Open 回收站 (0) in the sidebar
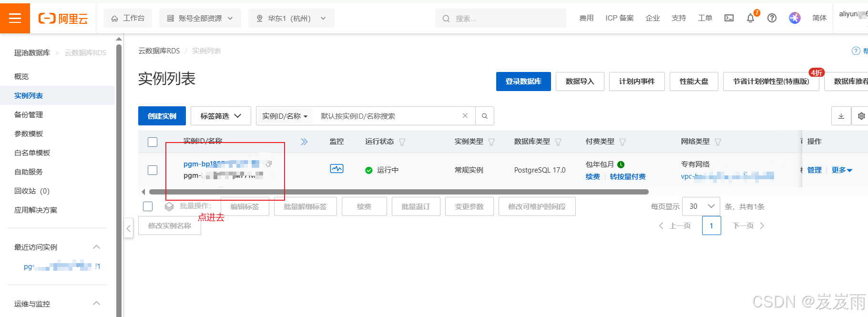 click(x=32, y=191)
